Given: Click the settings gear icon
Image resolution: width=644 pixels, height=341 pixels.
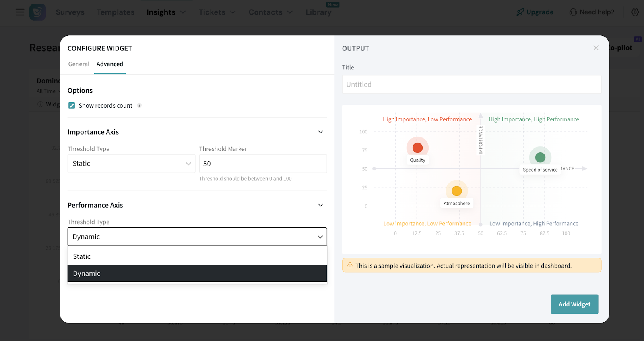Looking at the screenshot, I should 635,12.
